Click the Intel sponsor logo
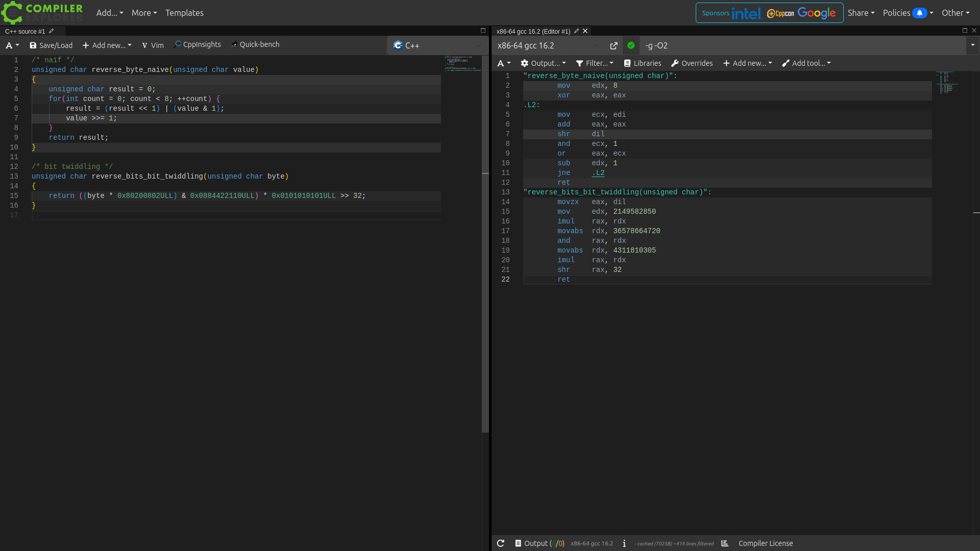The height and width of the screenshot is (551, 980). (x=746, y=13)
